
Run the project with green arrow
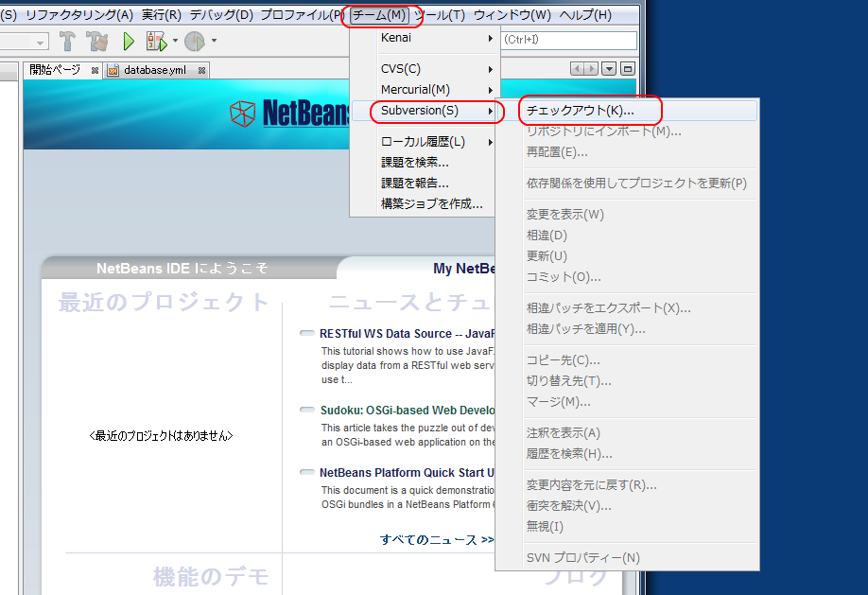click(x=129, y=41)
